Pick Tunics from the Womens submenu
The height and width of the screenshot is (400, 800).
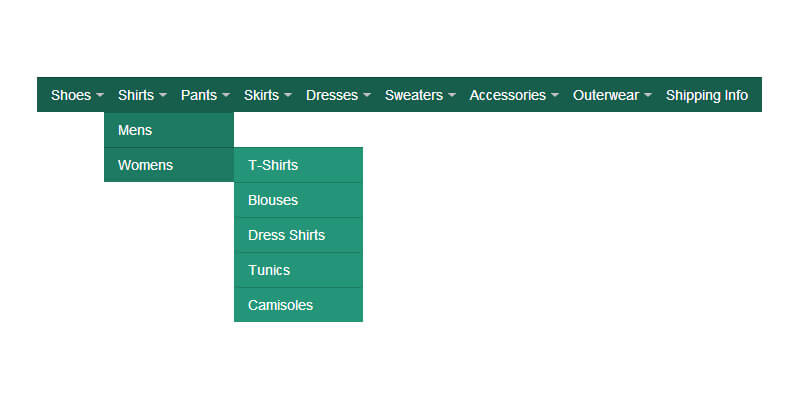pos(298,270)
